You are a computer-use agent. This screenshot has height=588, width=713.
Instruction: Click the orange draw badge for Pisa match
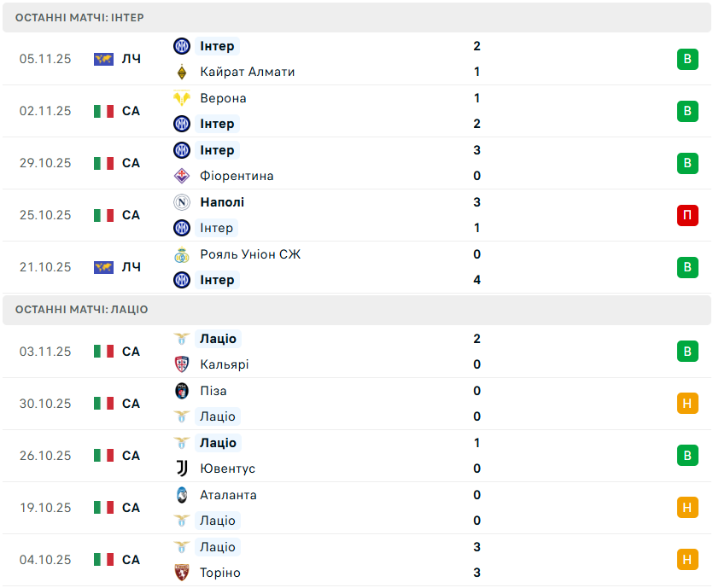[687, 404]
